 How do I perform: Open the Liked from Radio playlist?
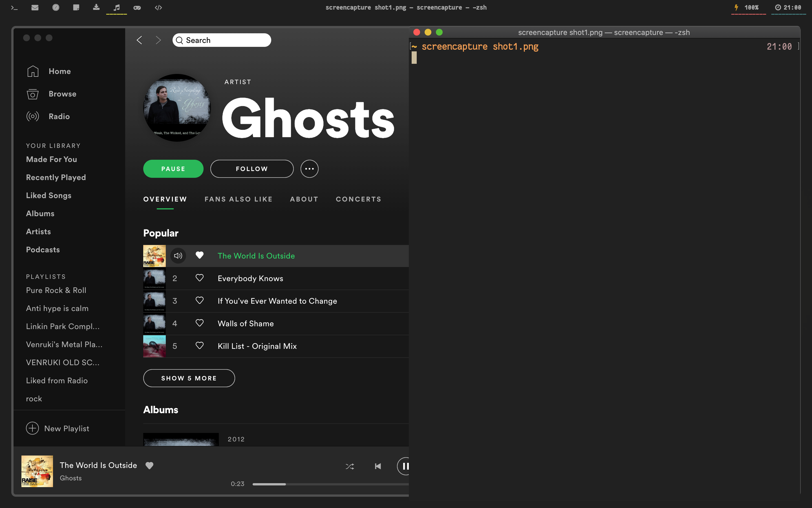click(57, 381)
